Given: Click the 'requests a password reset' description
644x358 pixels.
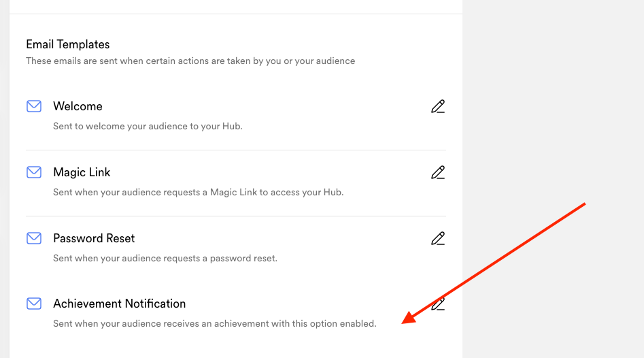Looking at the screenshot, I should point(165,258).
